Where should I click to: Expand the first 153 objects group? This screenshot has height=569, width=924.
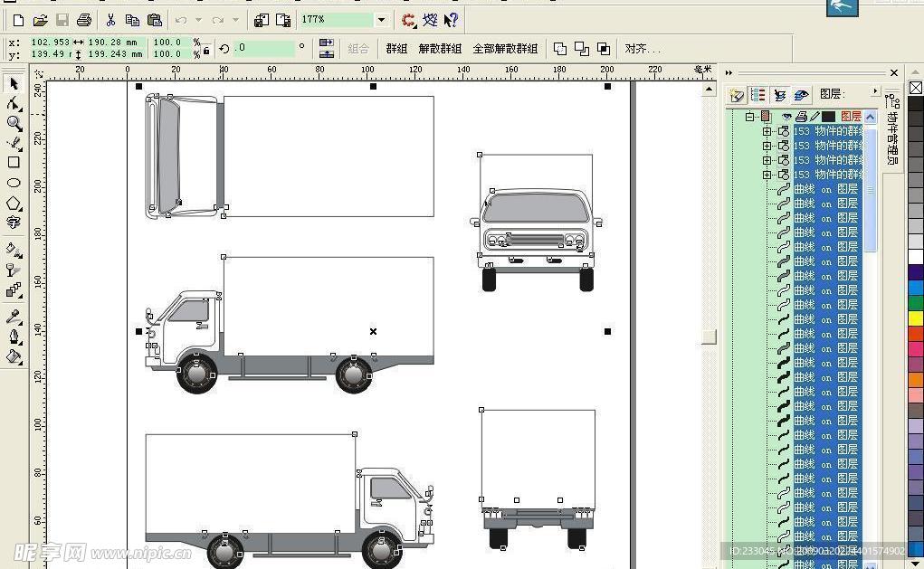point(767,131)
